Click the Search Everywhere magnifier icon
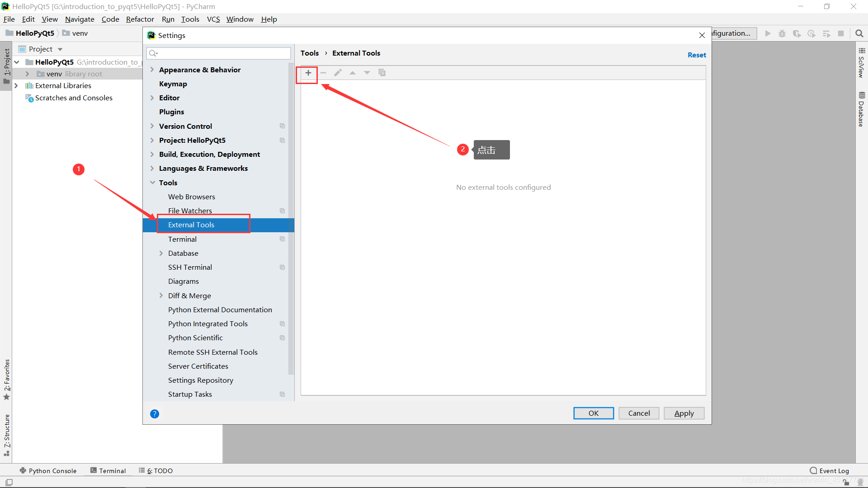Screen dimensions: 868x488 click(x=859, y=33)
